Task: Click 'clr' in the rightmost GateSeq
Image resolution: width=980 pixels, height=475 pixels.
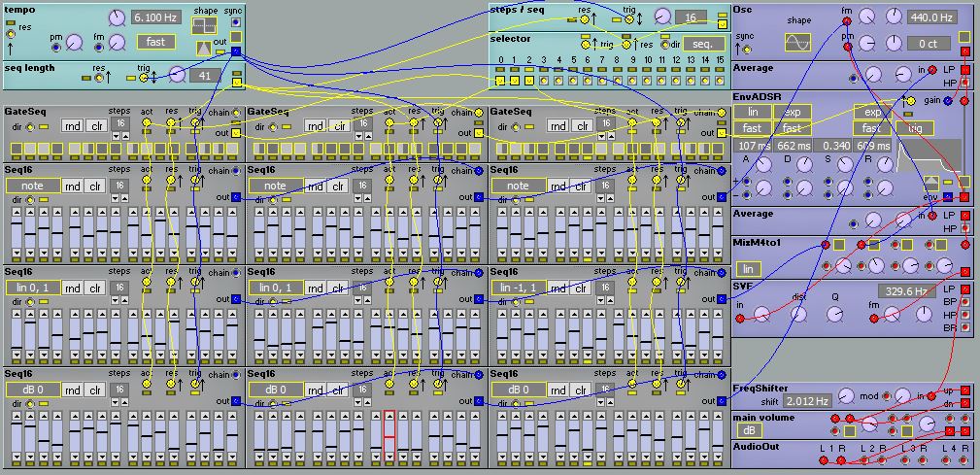Action: (582, 125)
